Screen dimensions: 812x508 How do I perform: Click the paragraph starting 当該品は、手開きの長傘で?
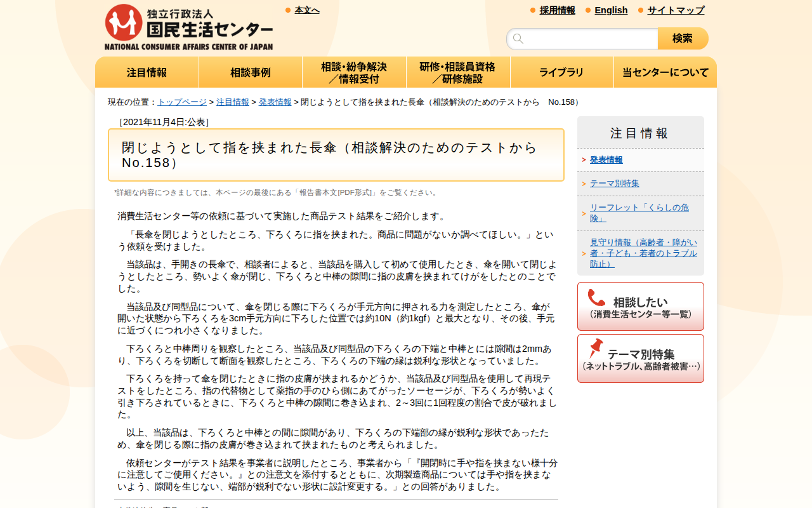[337, 276]
